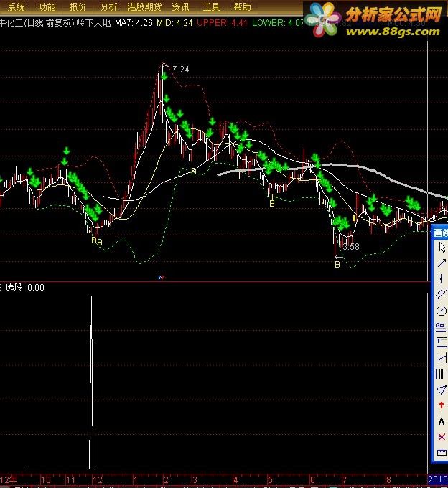Open the 报价 menu
The image size is (448, 488).
tap(78, 6)
